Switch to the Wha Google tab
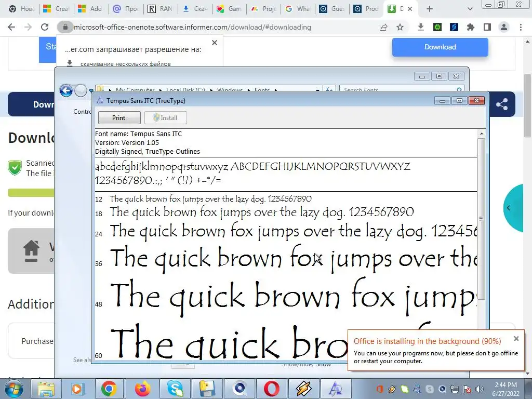The width and height of the screenshot is (532, 399). (x=298, y=9)
